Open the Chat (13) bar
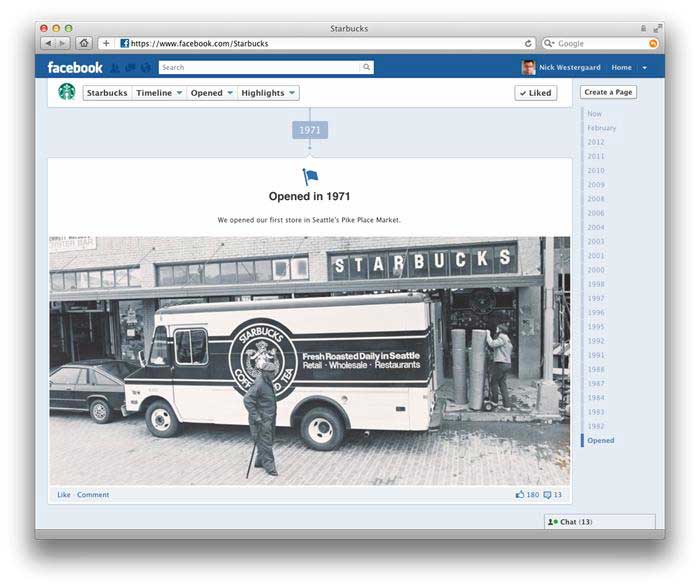Viewport: 700px width, 588px height. pos(600,521)
